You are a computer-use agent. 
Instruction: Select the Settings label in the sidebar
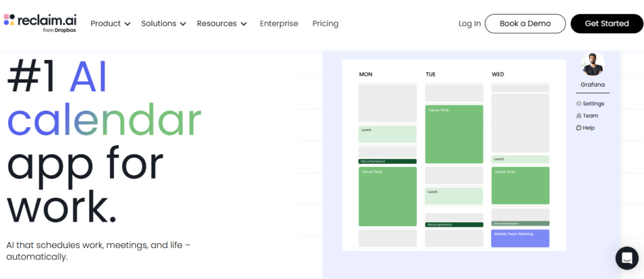coord(594,104)
